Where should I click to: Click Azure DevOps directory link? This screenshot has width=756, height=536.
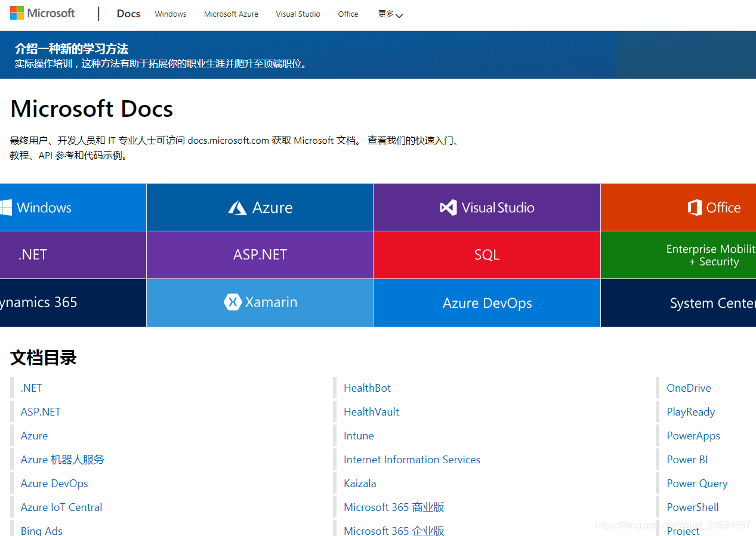54,484
